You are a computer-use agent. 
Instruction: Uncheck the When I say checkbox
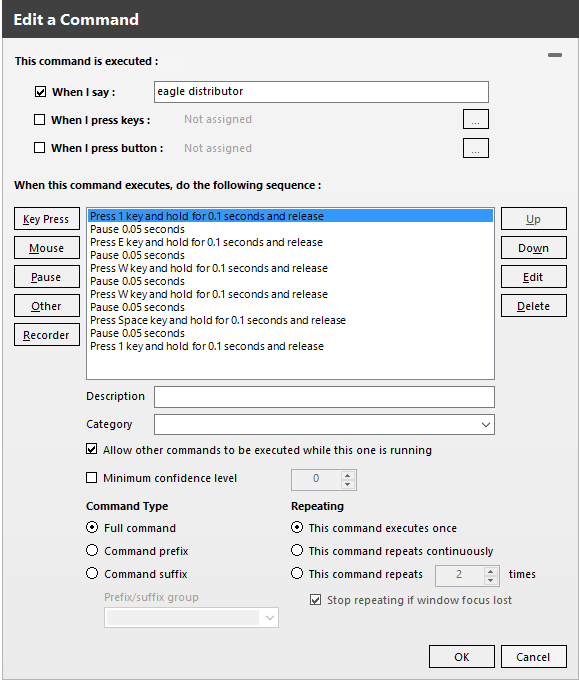pyautogui.click(x=40, y=92)
